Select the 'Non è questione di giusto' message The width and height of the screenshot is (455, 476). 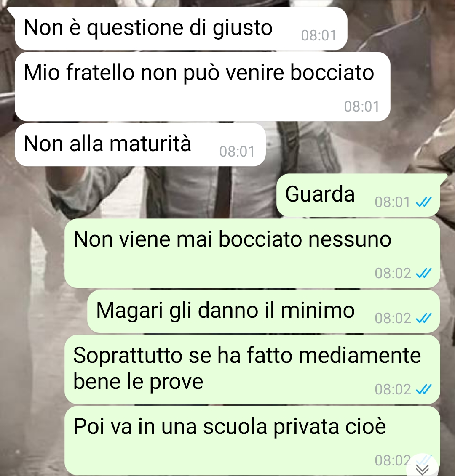(181, 29)
